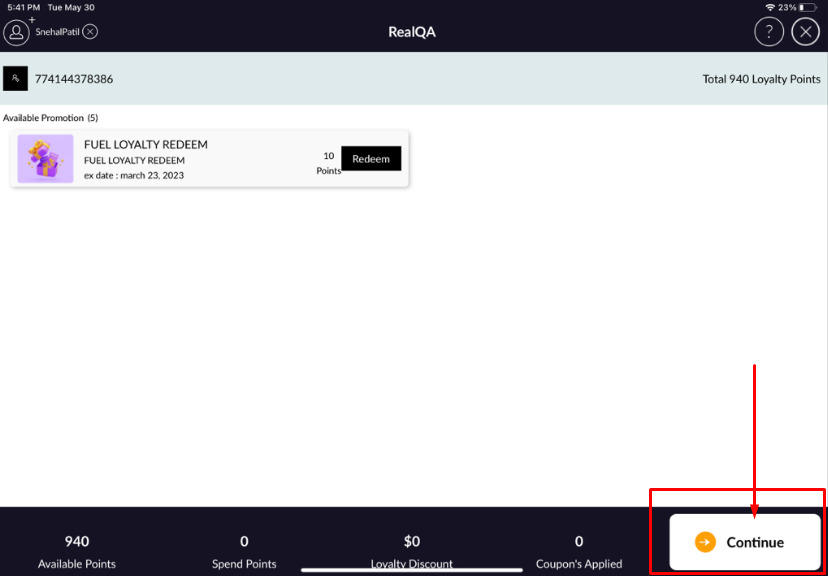Remove SnehalPatil using the X icon

[90, 32]
